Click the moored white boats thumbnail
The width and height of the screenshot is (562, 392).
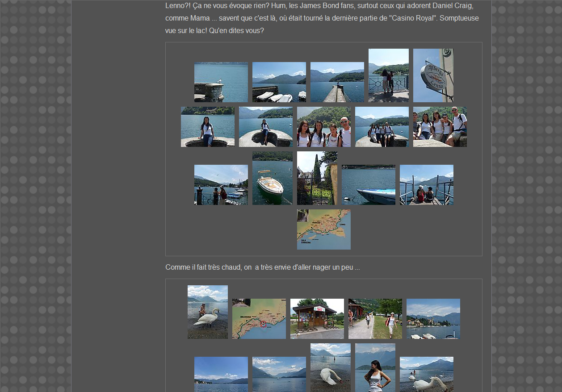pyautogui.click(x=279, y=82)
